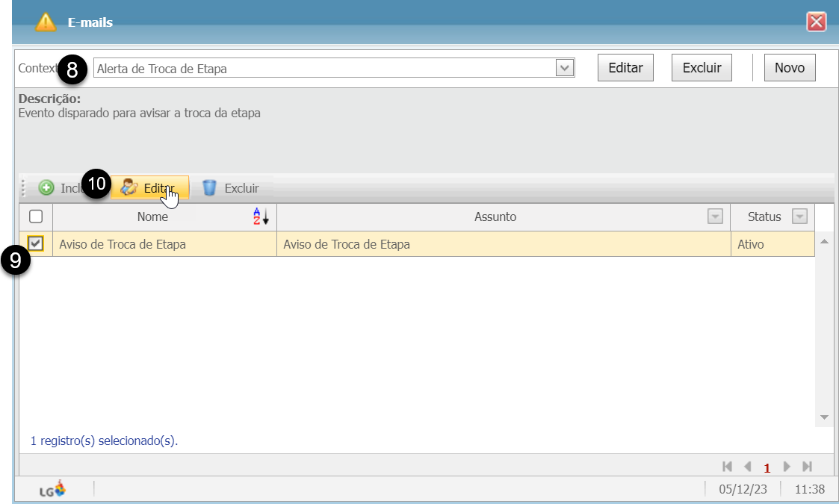Click the 1 registro(s) selecionado(s) text

pyautogui.click(x=104, y=441)
